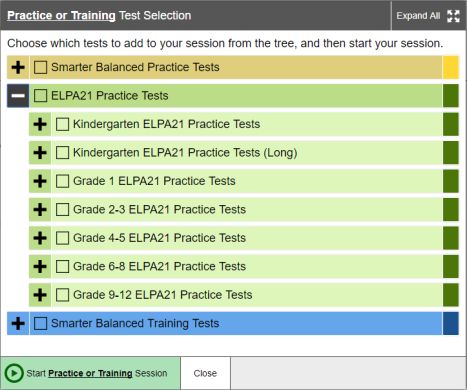Screen dimensions: 467x390
Task: Click yellow swatch beside Smarter Balanced Practice
Action: 451,67
